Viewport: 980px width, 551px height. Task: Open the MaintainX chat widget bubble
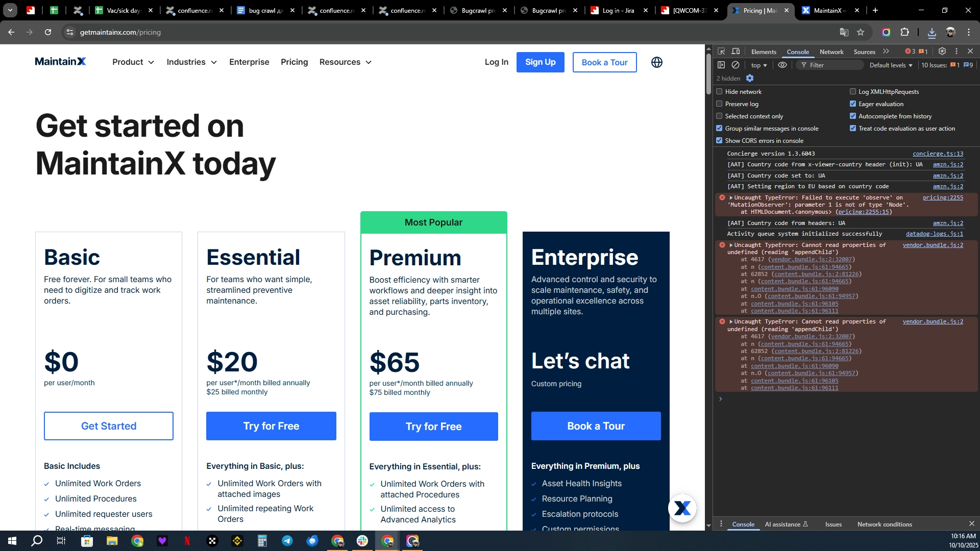coord(682,508)
